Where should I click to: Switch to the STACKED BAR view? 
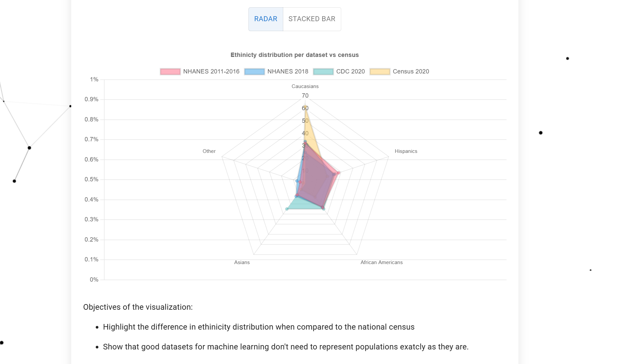coord(312,19)
